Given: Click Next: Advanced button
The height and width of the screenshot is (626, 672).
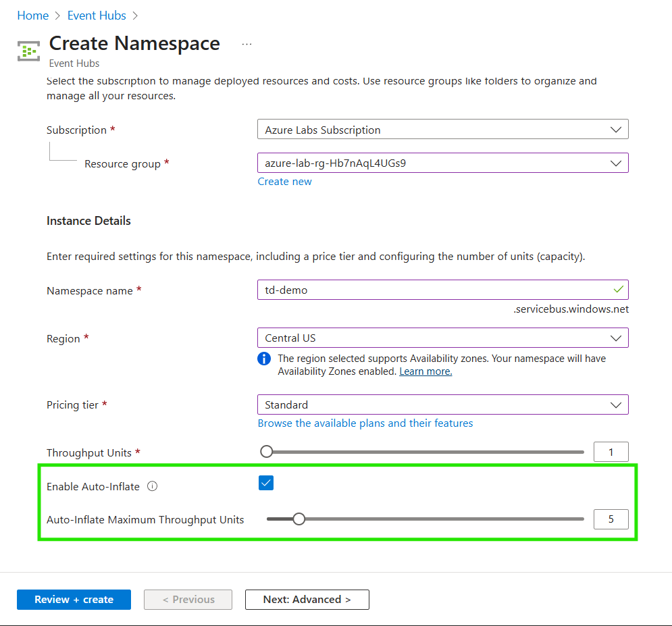Looking at the screenshot, I should pyautogui.click(x=307, y=600).
